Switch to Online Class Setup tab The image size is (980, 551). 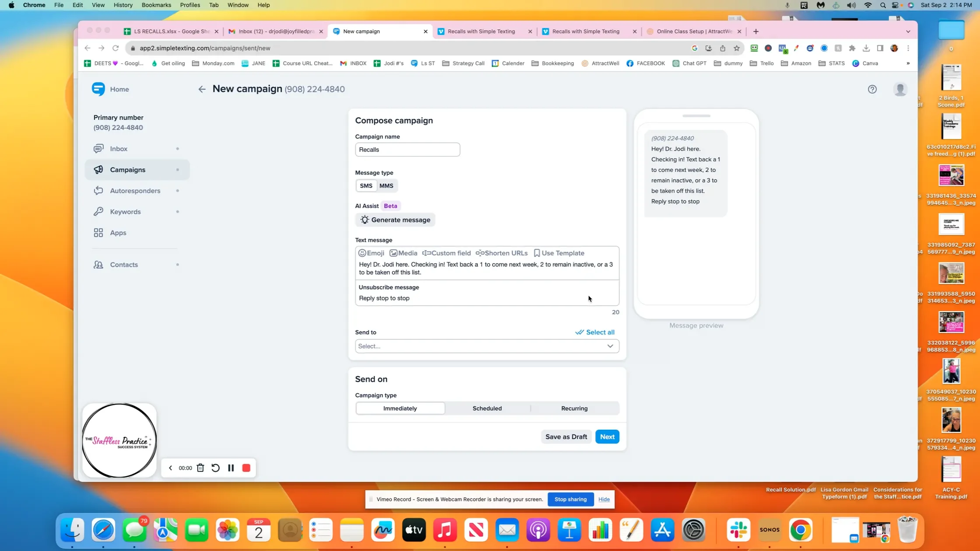pos(694,31)
